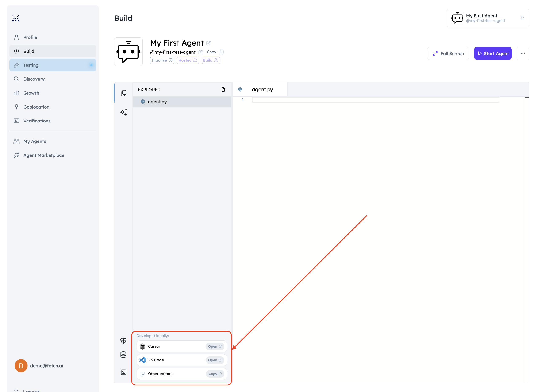Screen dimensions: 538x392
Task: Open the database storage panel
Action: coord(123,355)
